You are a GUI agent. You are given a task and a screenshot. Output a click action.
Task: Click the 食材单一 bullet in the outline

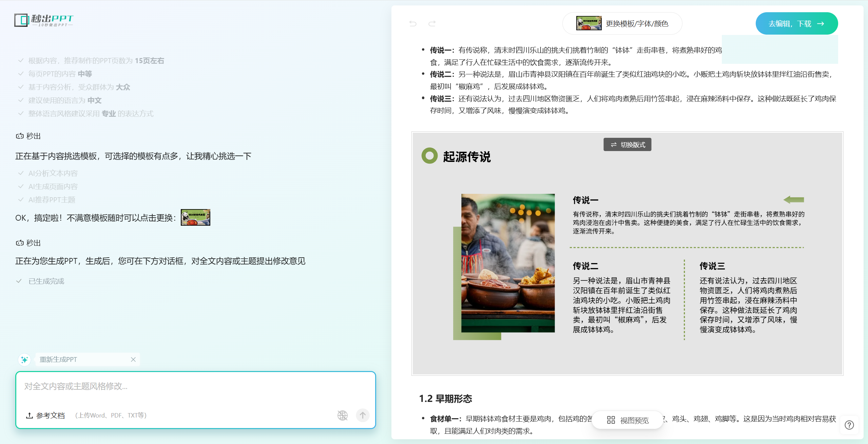tap(633, 425)
